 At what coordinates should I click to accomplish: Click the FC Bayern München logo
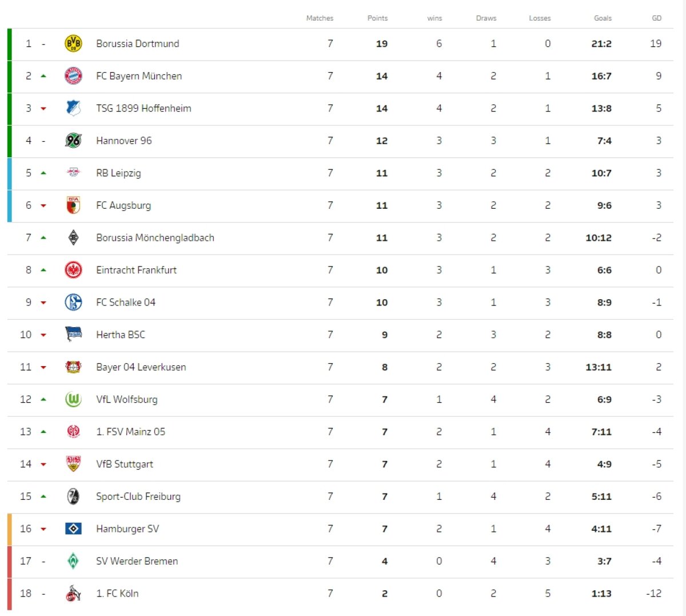coord(73,76)
